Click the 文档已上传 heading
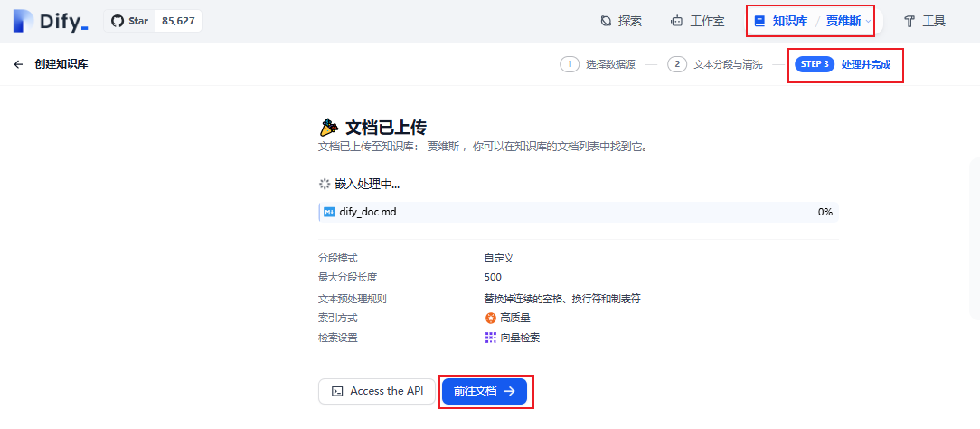Image resolution: width=980 pixels, height=429 pixels. tap(386, 128)
